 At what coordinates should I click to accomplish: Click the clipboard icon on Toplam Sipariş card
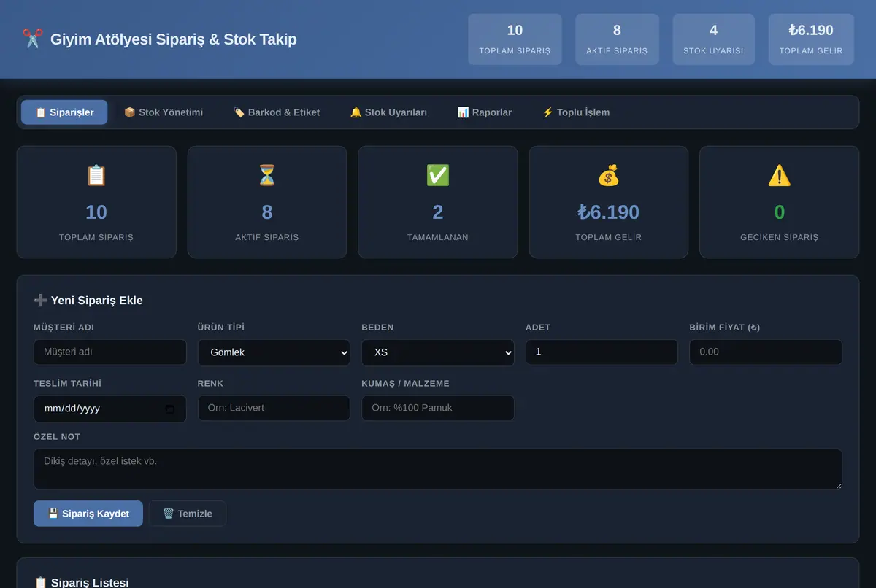(x=96, y=175)
